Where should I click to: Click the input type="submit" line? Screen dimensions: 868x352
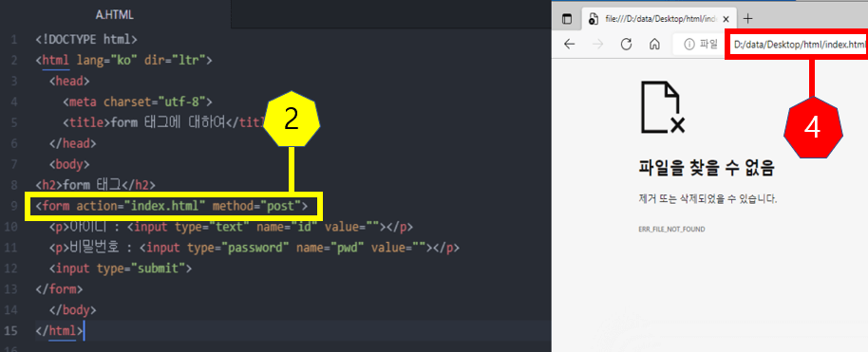[120, 269]
